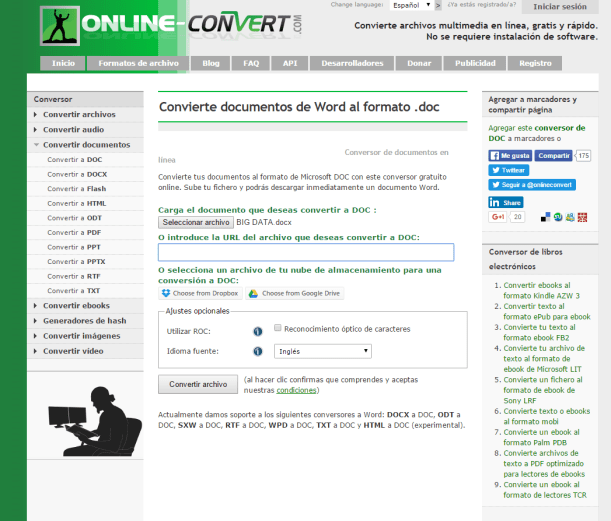Expand Convertir video section
611x521 pixels.
click(85, 351)
